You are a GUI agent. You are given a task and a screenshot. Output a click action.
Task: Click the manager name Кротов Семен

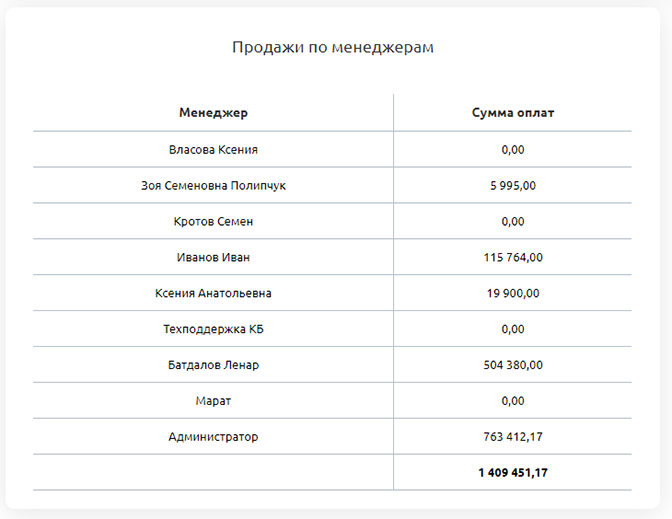213,221
